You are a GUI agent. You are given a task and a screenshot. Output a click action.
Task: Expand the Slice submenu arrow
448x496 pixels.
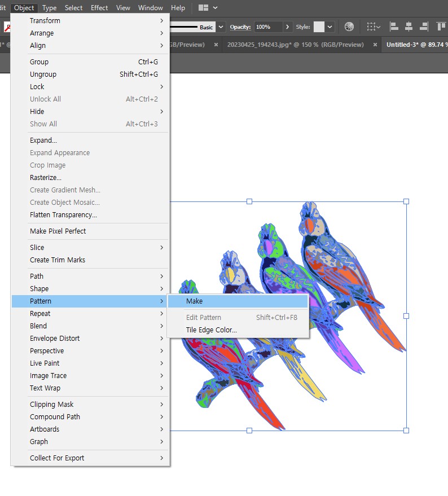click(162, 247)
